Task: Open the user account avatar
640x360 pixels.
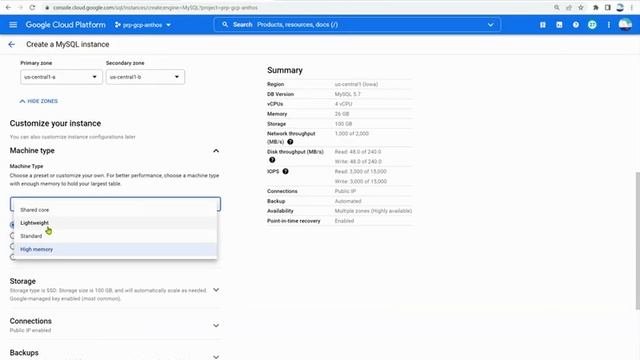Action: tap(625, 25)
